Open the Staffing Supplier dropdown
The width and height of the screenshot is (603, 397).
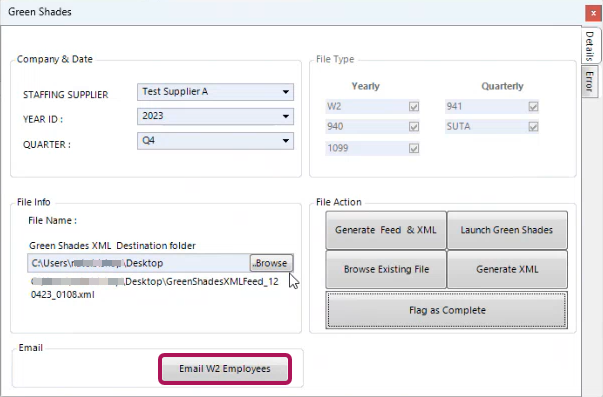coord(215,92)
